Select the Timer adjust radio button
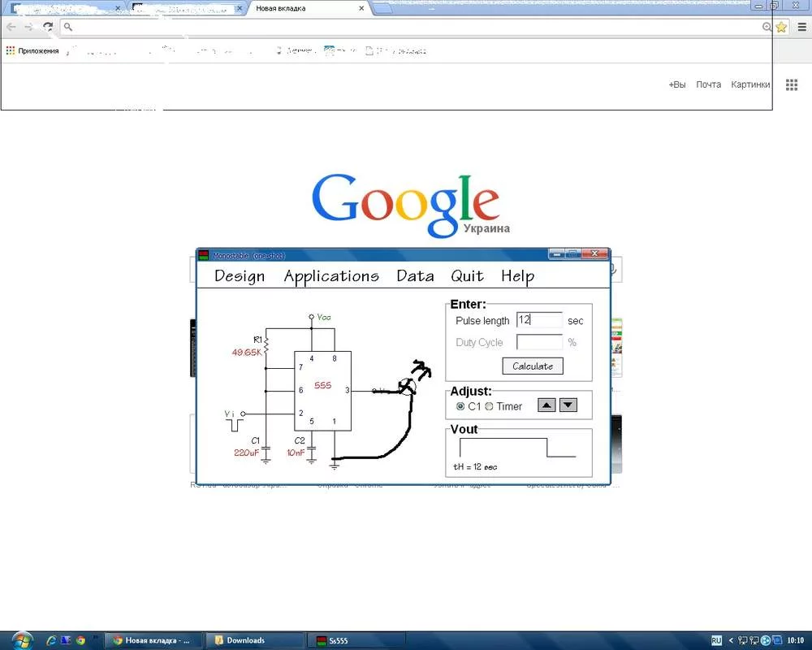Image resolution: width=812 pixels, height=650 pixels. 489,406
